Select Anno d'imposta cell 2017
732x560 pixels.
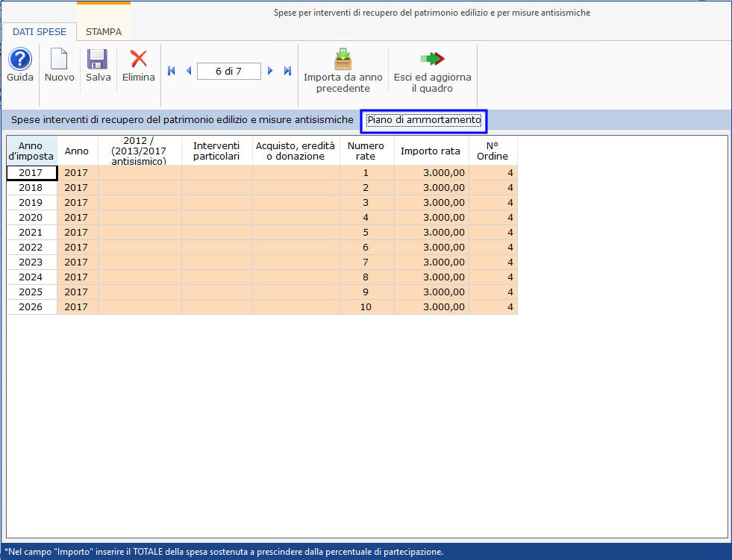point(31,173)
